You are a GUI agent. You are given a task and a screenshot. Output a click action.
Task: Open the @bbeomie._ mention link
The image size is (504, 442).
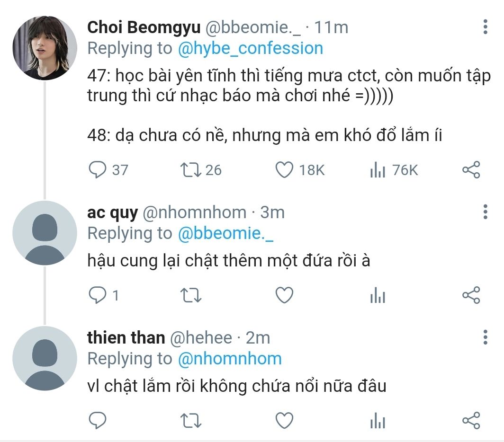(225, 233)
